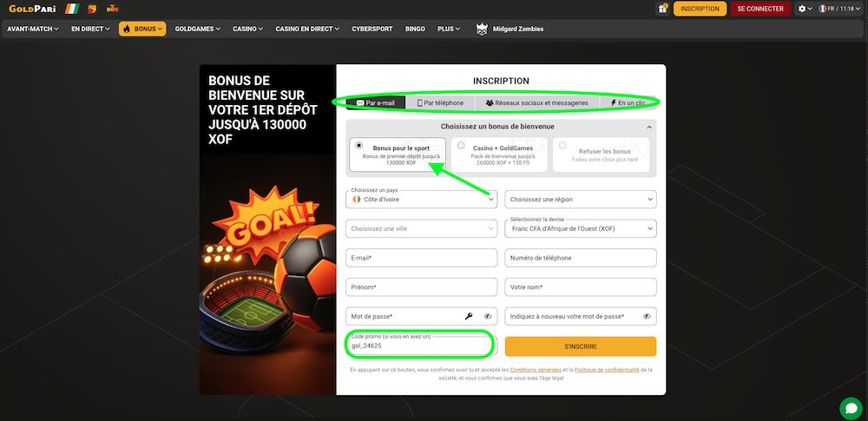868x421 pixels.
Task: Click the orange pipe-shaped icon in header
Action: tap(112, 9)
